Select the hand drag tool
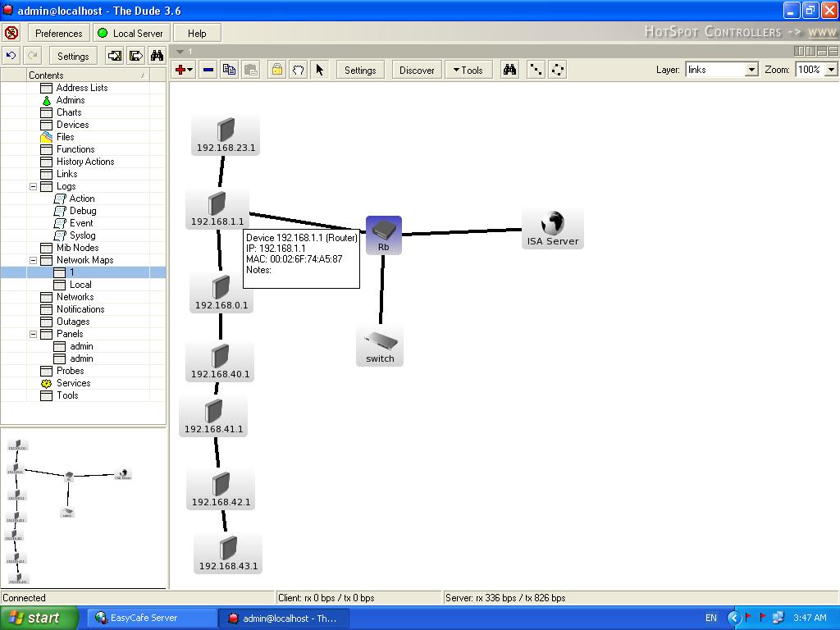The width and height of the screenshot is (840, 630). click(x=299, y=70)
